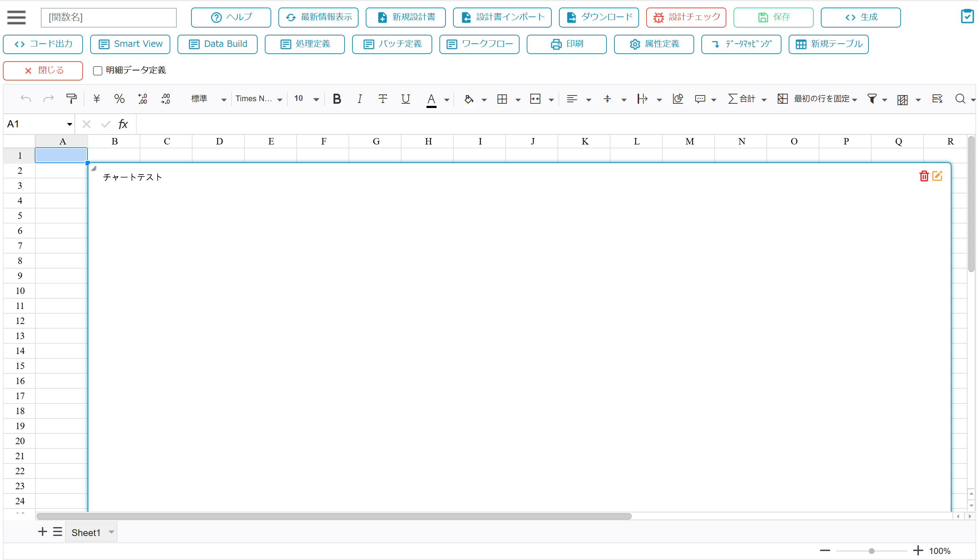The width and height of the screenshot is (979, 560).
Task: Check the 明細データ定義 checkbox
Action: [97, 70]
